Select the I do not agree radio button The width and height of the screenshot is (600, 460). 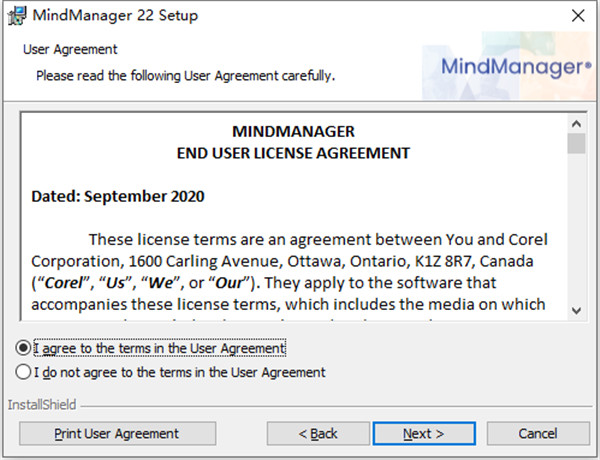pyautogui.click(x=23, y=372)
